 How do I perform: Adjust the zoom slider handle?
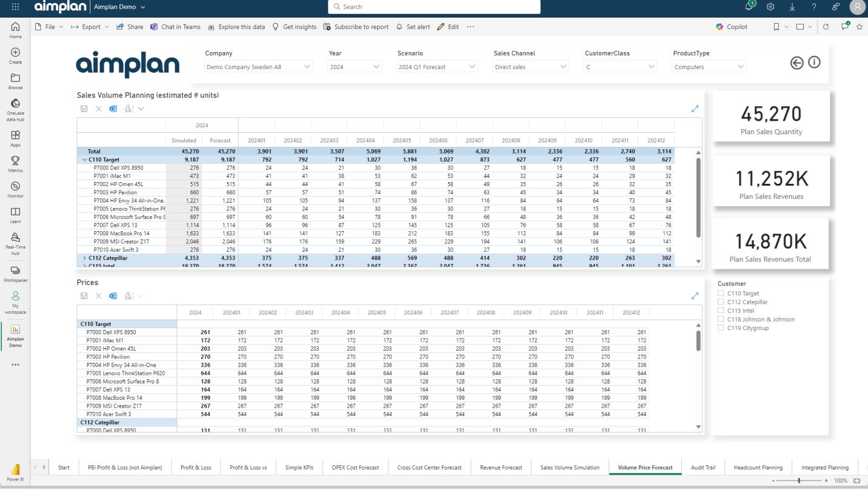[x=799, y=481]
